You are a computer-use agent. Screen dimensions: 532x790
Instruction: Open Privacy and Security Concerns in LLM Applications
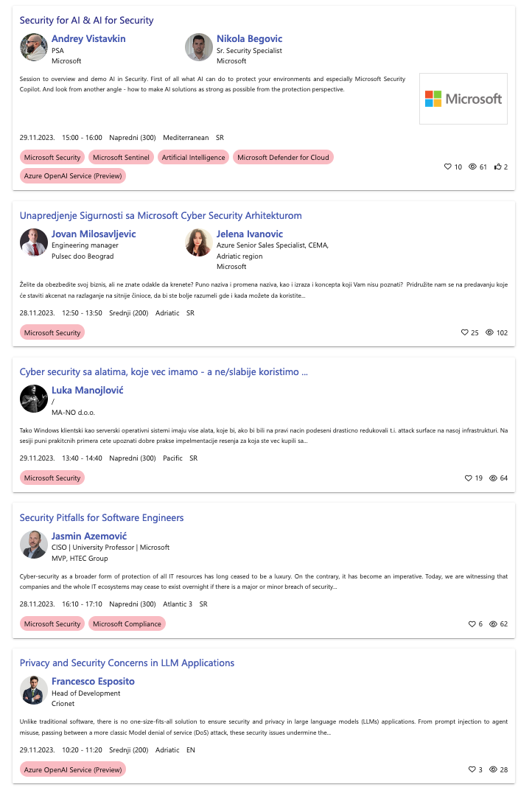[x=127, y=663]
